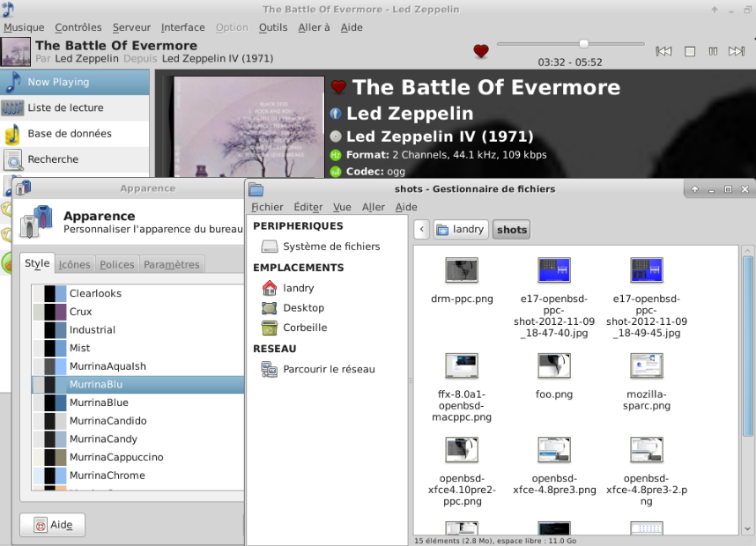Screen dimensions: 756x546
Task: Skip to previous track in music player
Action: pyautogui.click(x=663, y=52)
